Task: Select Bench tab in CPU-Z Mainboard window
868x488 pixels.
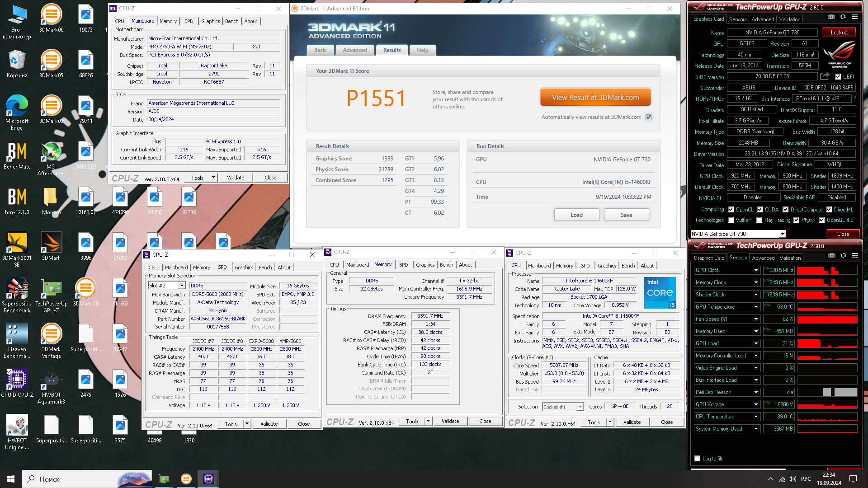Action: click(x=231, y=21)
